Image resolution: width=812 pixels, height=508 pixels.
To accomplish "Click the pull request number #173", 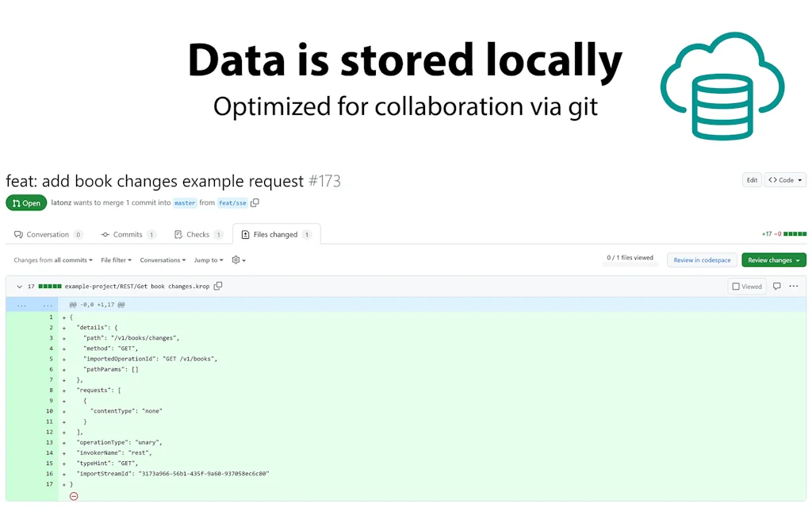I will (324, 181).
